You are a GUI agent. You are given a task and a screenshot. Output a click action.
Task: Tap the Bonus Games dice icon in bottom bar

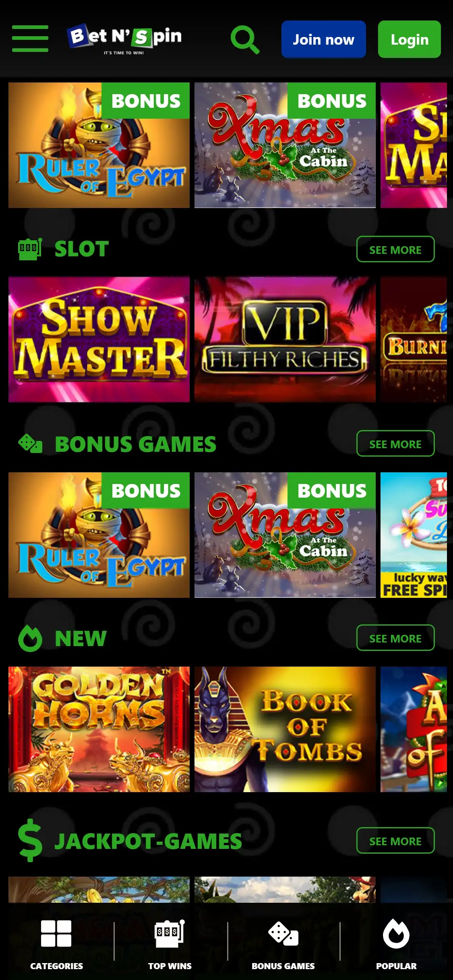pyautogui.click(x=283, y=933)
